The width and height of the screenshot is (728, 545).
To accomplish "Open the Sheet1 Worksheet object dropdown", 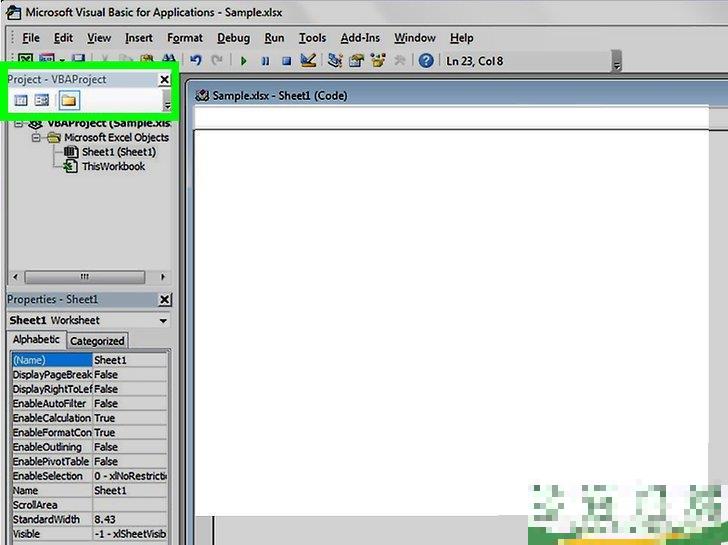I will tap(163, 321).
